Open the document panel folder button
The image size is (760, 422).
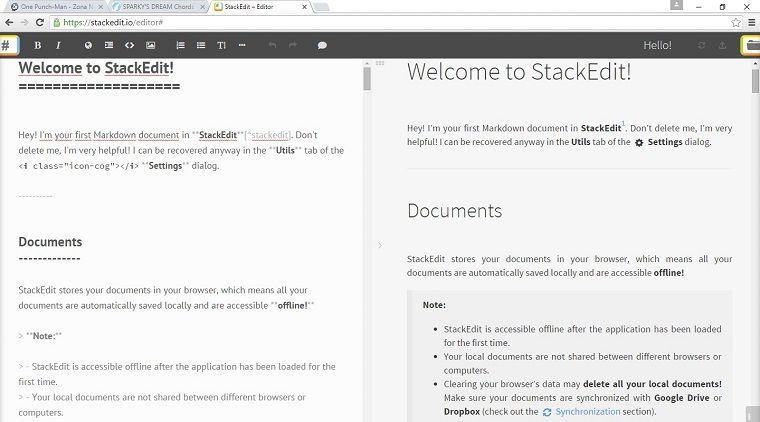[751, 46]
